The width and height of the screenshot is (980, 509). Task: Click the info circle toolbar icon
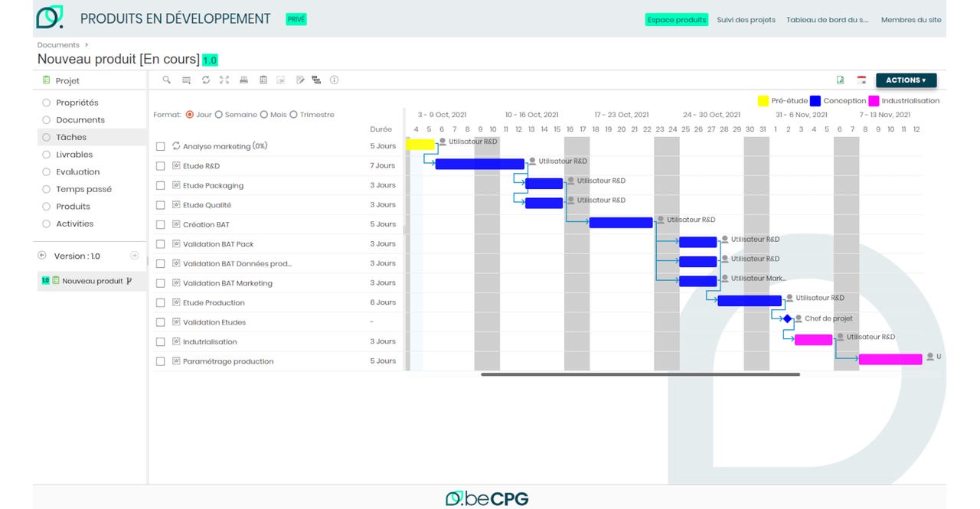pos(334,80)
